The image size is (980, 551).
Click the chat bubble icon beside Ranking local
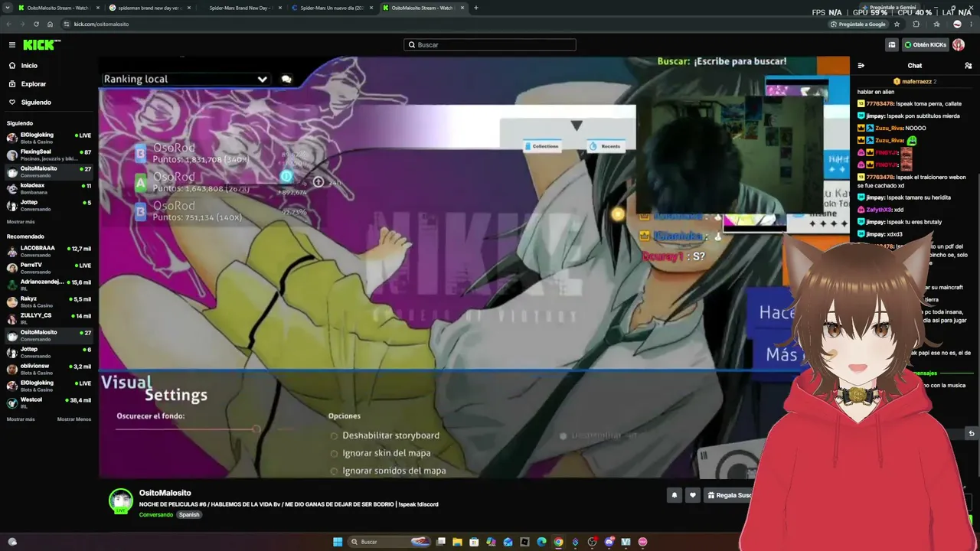[286, 79]
